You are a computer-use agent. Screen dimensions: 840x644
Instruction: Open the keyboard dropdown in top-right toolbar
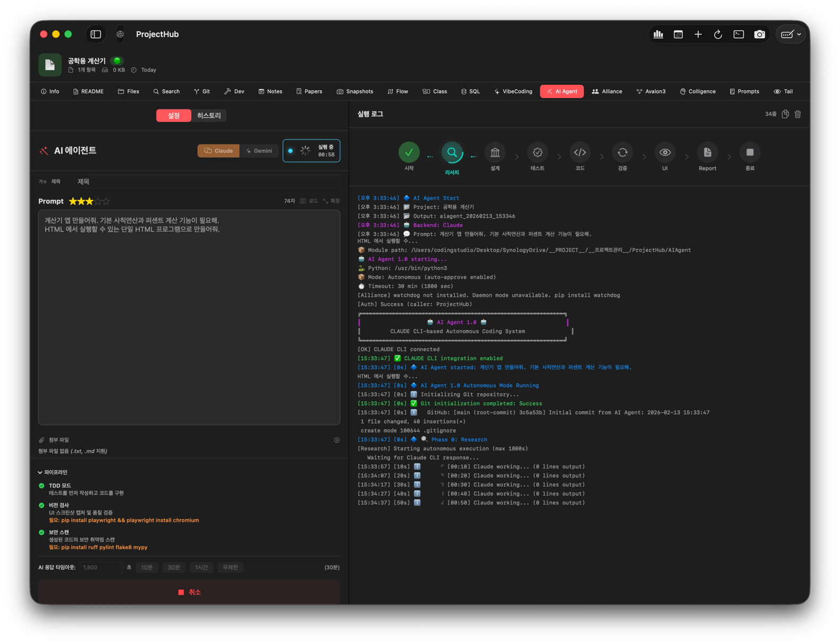click(x=791, y=35)
